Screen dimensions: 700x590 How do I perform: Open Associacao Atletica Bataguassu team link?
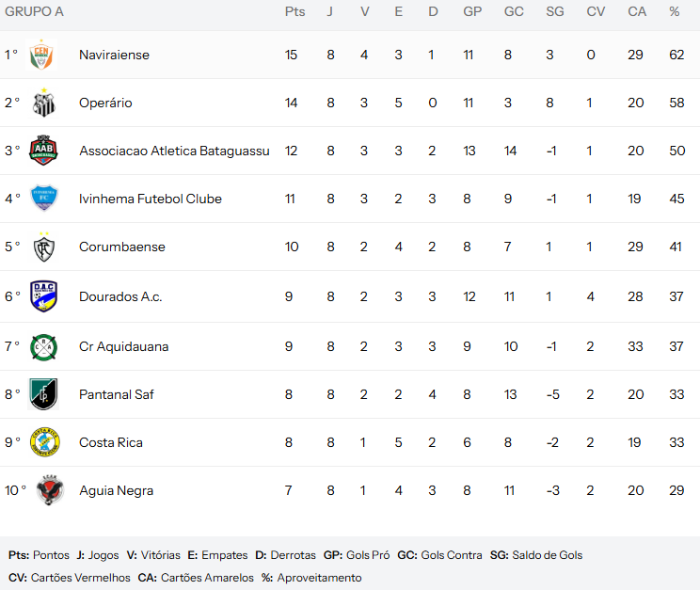pos(174,151)
